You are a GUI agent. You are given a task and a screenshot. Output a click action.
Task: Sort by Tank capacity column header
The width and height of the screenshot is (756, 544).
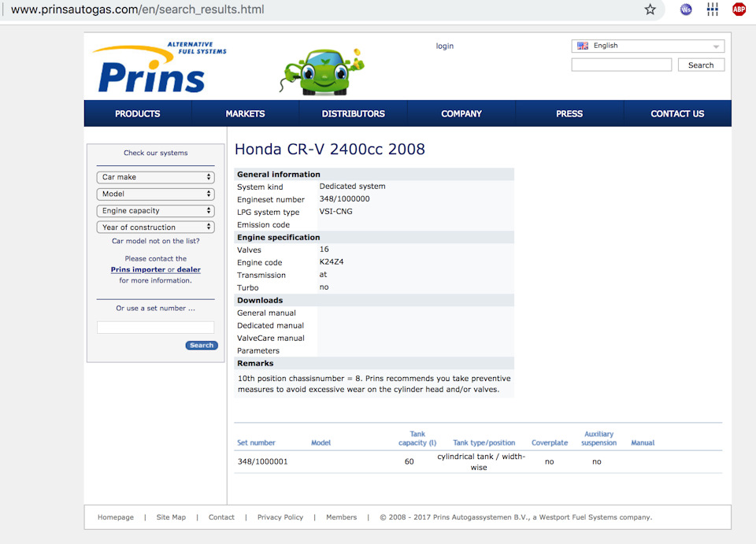417,439
